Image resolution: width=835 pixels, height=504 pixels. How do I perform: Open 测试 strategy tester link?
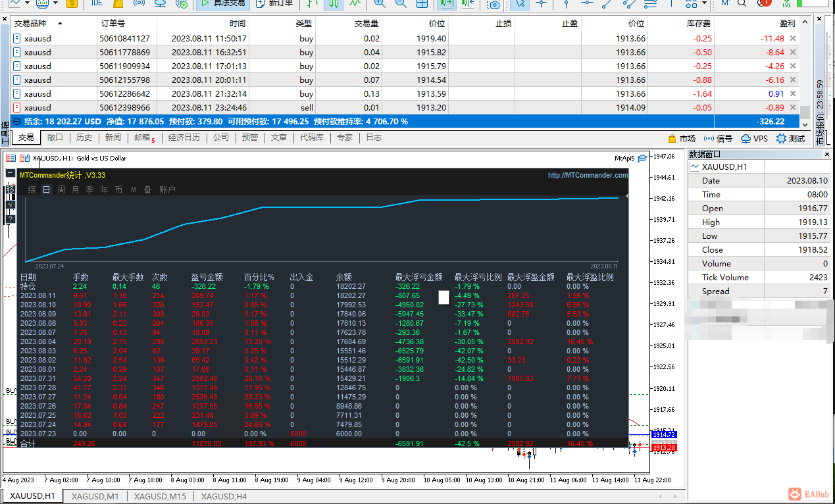click(x=791, y=138)
